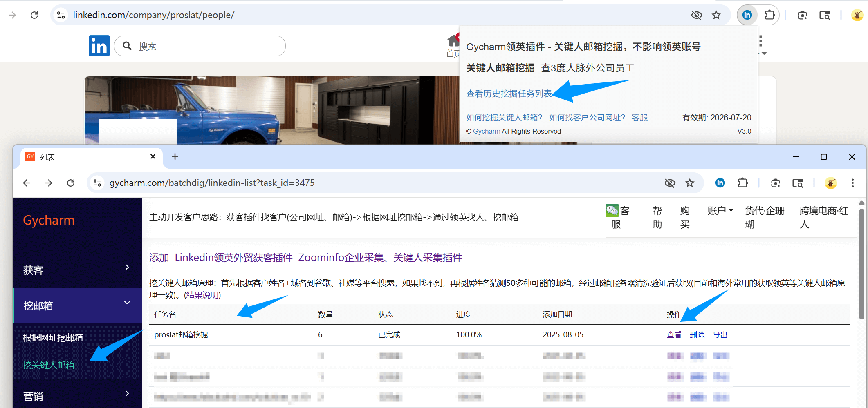868x408 pixels.
Task: Go forward in the gycharm.com window
Action: coord(48,183)
